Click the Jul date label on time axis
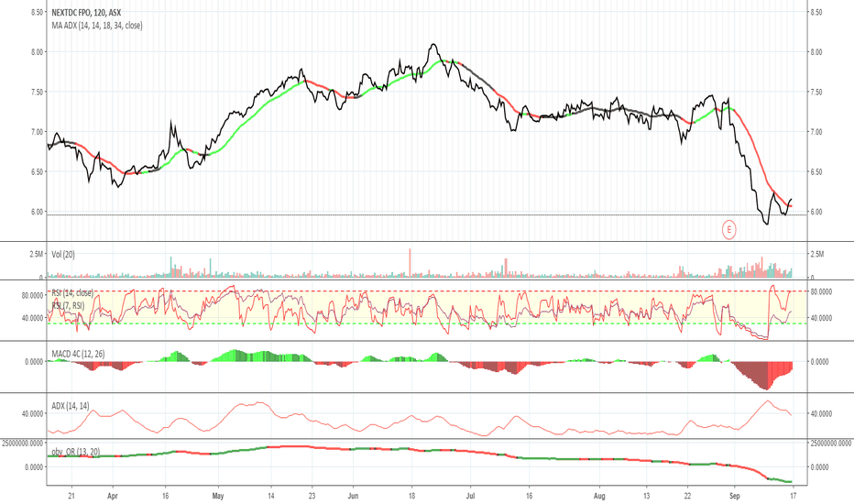The width and height of the screenshot is (854, 504). pyautogui.click(x=471, y=496)
